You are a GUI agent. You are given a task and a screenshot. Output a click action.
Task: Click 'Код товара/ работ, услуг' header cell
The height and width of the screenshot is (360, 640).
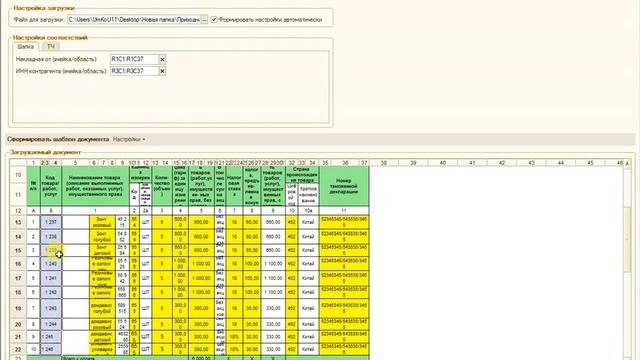pyautogui.click(x=51, y=186)
